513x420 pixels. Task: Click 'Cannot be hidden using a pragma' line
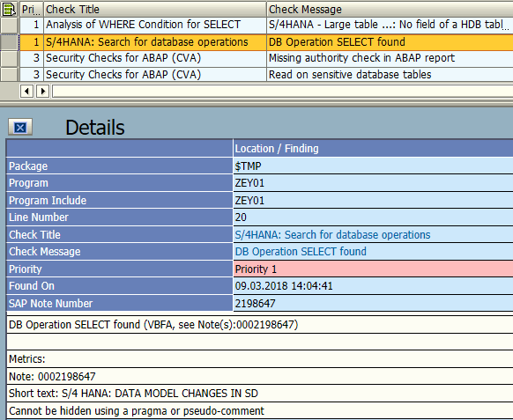[260, 411]
